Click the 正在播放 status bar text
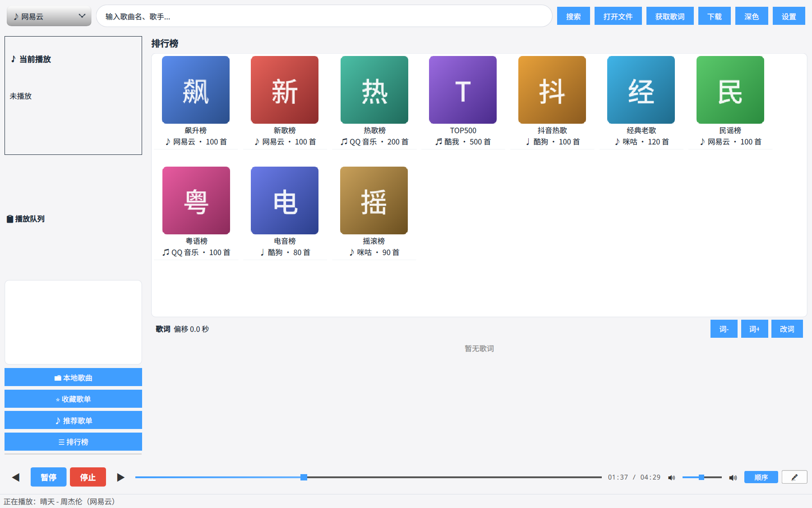The width and height of the screenshot is (812, 508). point(59,502)
